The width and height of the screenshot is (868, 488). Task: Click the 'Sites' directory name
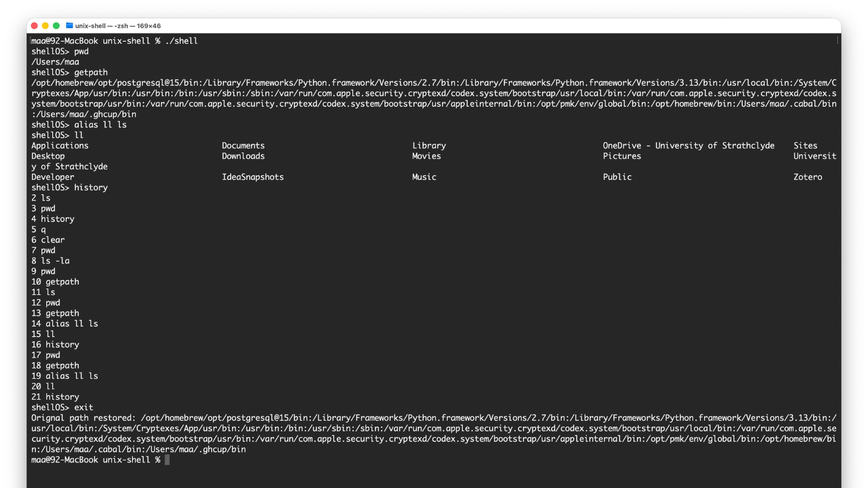pos(805,145)
